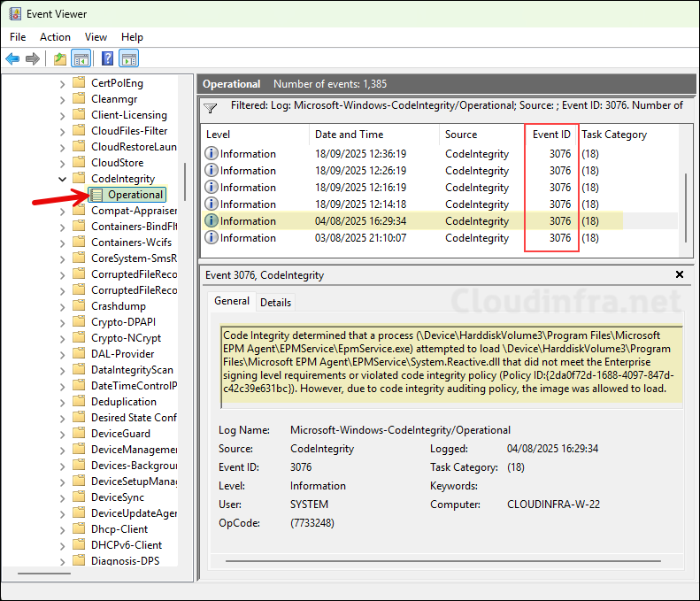Viewport: 700px width, 601px height.
Task: Click the Back arrow in the toolbar
Action: tap(12, 59)
